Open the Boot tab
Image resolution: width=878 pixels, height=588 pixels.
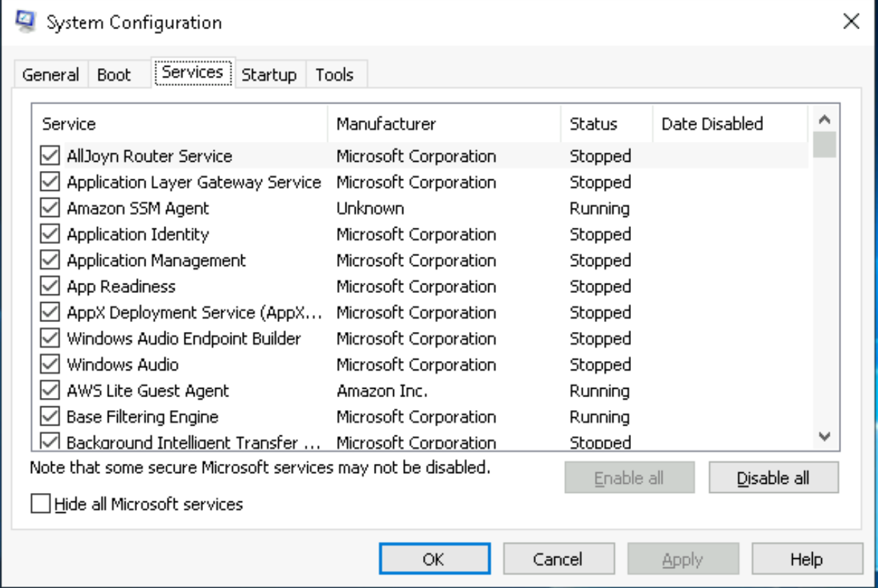pos(114,74)
